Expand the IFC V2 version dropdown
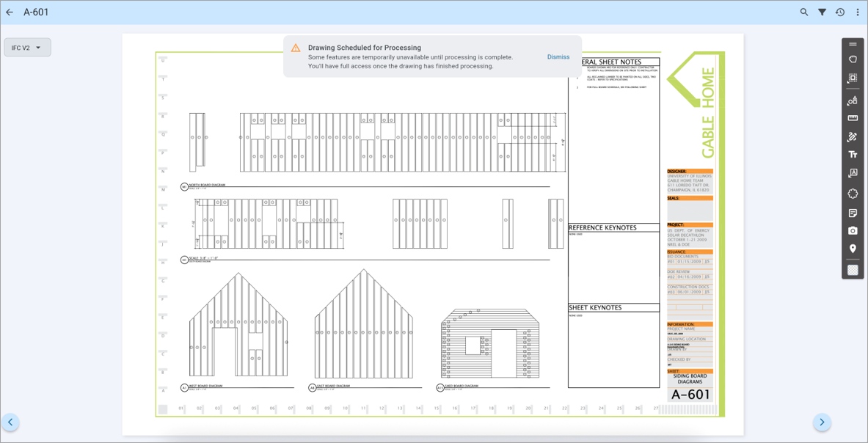 (x=28, y=48)
